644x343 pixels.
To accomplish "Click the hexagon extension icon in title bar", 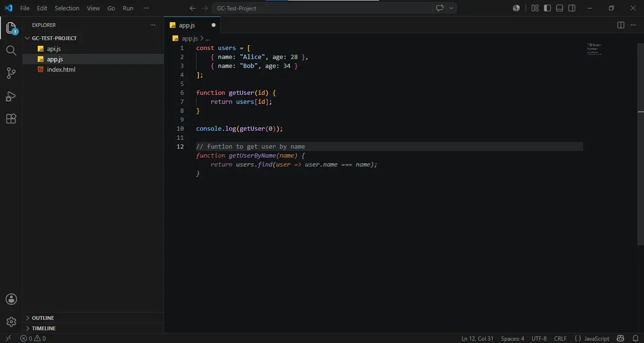I will click(x=516, y=8).
